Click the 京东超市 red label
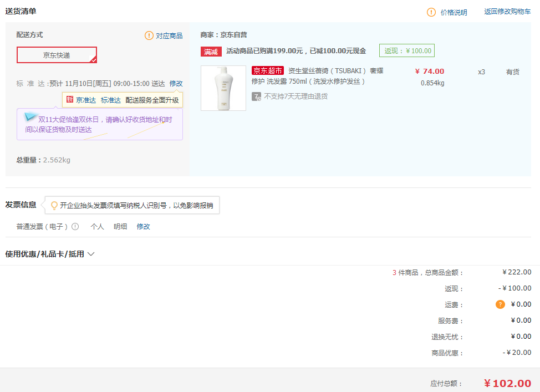 (268, 70)
